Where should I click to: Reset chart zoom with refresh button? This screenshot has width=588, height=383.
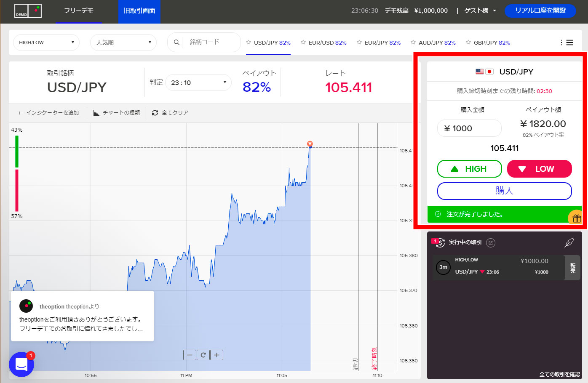[203, 355]
